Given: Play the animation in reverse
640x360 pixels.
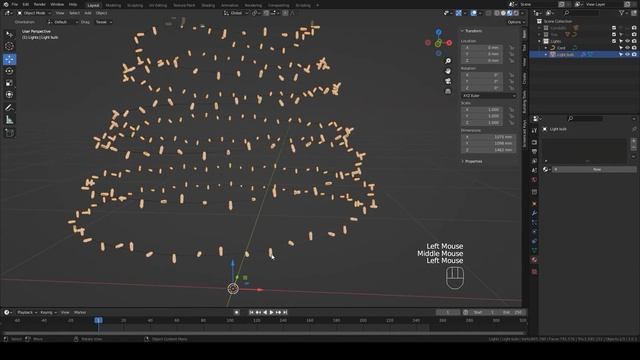Looking at the screenshot, I should (265, 312).
